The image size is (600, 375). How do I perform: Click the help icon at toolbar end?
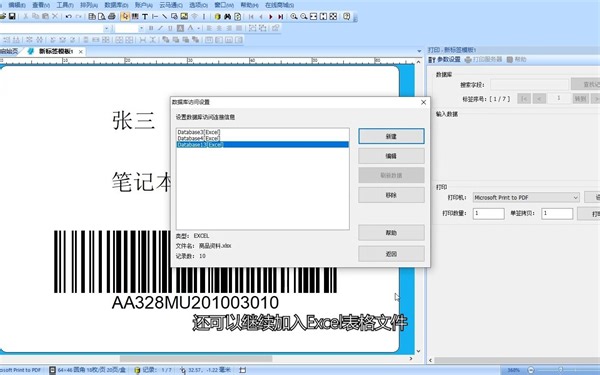[346, 16]
